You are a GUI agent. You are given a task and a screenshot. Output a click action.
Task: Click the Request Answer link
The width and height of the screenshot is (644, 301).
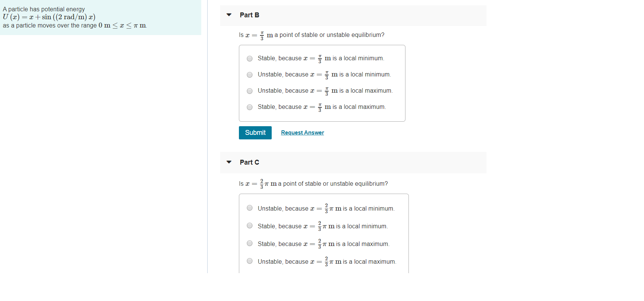pos(302,133)
